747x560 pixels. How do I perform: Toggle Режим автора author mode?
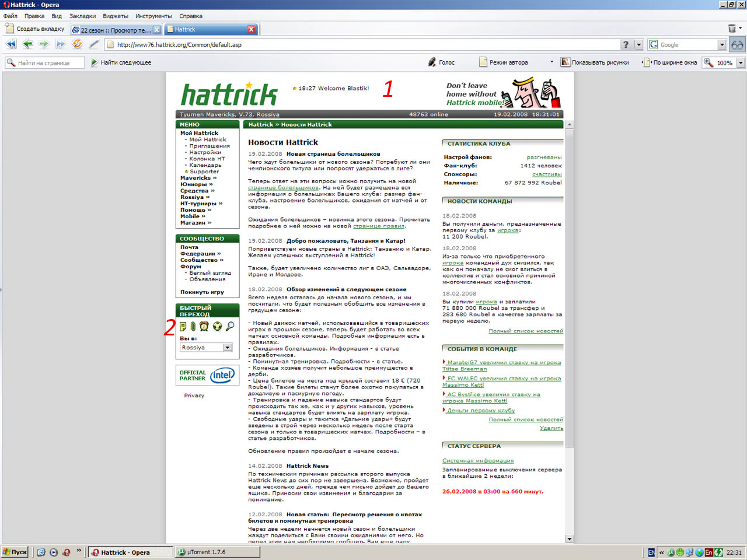504,62
